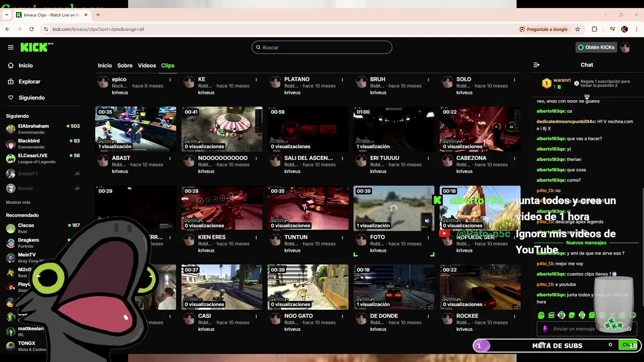Play the NOOOOOOOOOOO clip thumbnail
The image size is (644, 362).
pyautogui.click(x=222, y=129)
